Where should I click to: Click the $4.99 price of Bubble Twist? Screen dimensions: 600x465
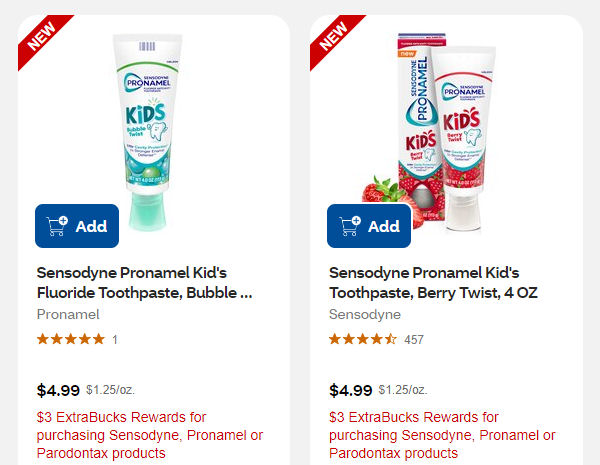click(x=58, y=390)
